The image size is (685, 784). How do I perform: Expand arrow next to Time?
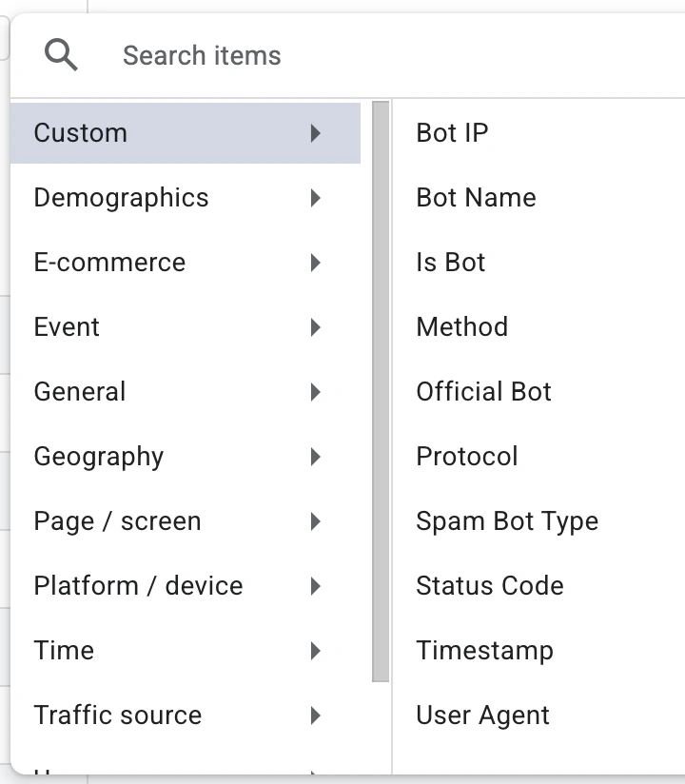point(316,651)
